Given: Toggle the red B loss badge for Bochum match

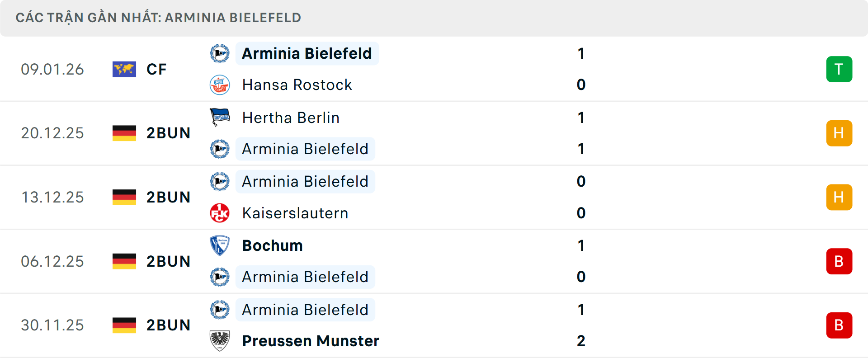Looking at the screenshot, I should (x=839, y=261).
